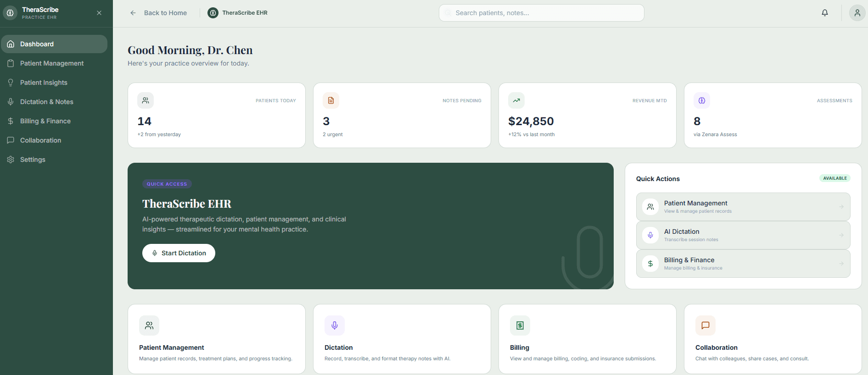Open the Dictation feature card
Viewport: 868px width, 375px height.
pyautogui.click(x=402, y=339)
